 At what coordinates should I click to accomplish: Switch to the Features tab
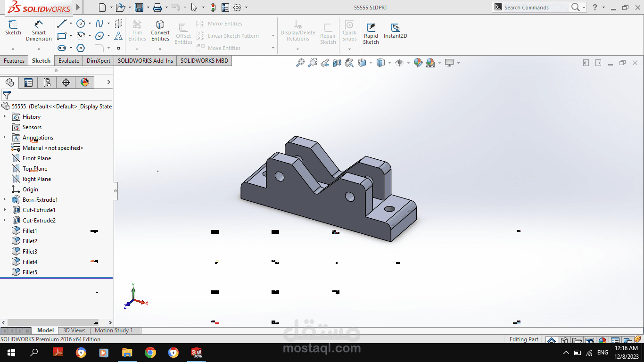click(14, 61)
